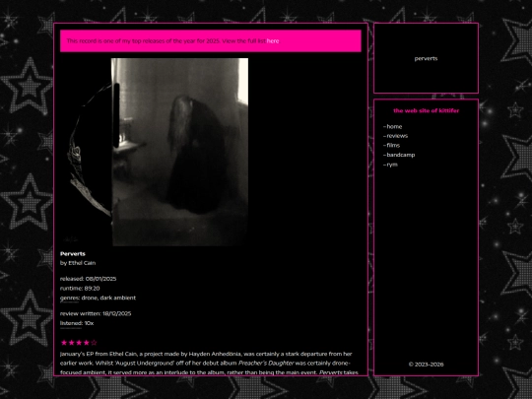
Task: Click the 'released: 08/01/2025' line
Action: [89, 279]
